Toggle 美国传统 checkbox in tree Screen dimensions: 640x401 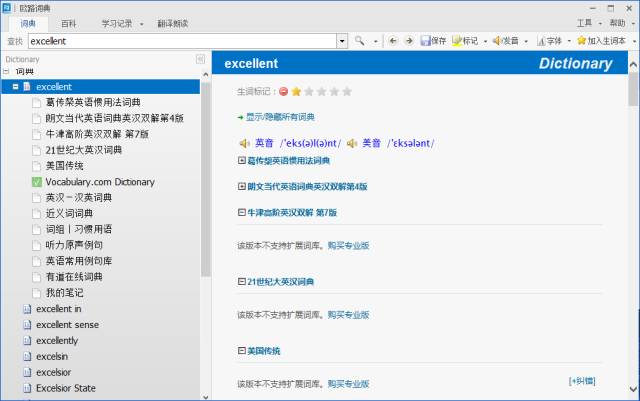click(37, 166)
